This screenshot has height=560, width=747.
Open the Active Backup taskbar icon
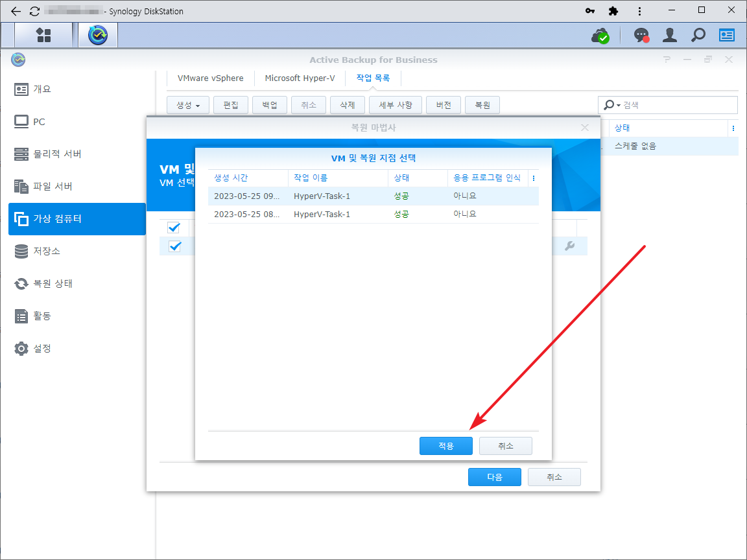click(98, 35)
